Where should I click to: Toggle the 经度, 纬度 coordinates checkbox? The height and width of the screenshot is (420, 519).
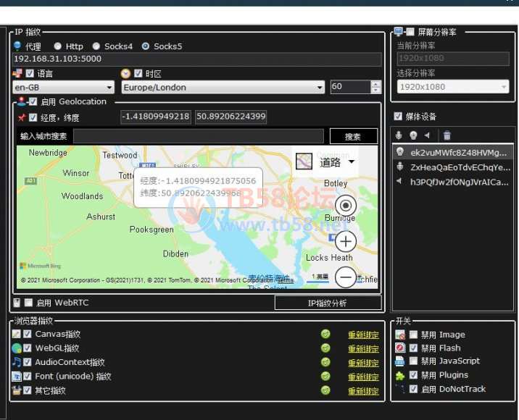click(33, 117)
